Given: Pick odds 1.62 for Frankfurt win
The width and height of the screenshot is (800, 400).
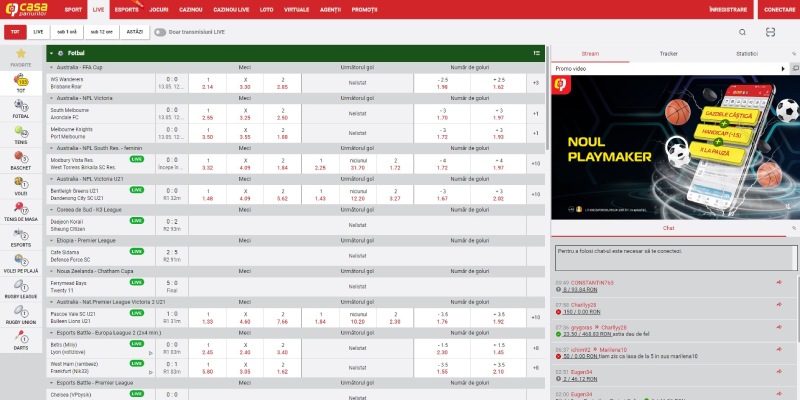Looking at the screenshot, I should coord(283,368).
